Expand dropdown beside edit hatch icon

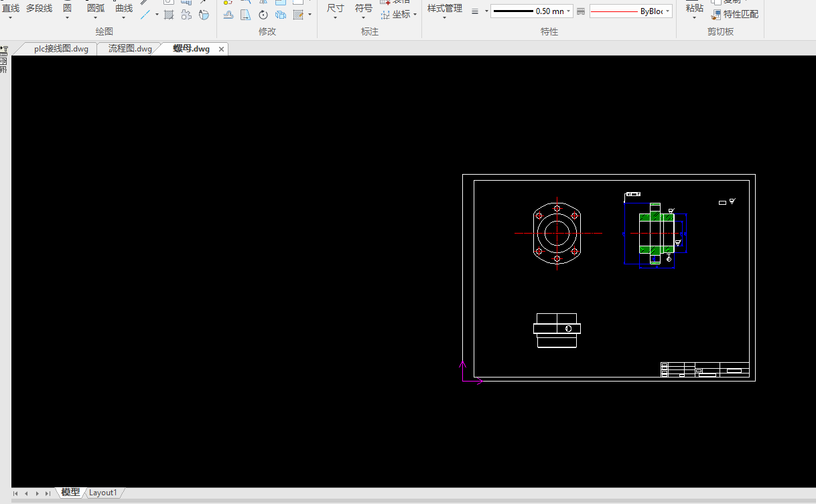click(x=310, y=14)
